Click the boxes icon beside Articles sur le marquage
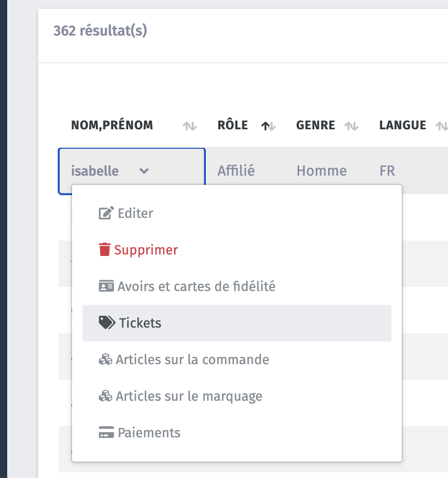The image size is (448, 478). (x=105, y=396)
